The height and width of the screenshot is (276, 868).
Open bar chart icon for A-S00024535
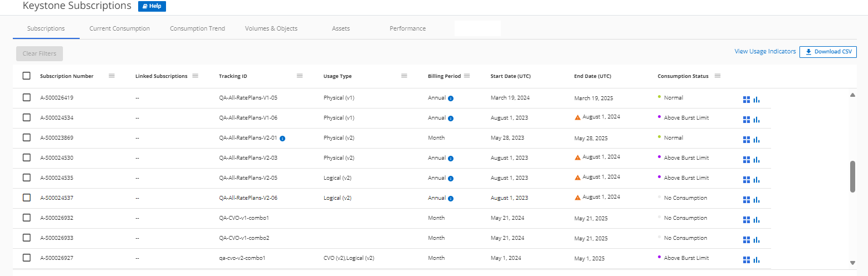757,180
